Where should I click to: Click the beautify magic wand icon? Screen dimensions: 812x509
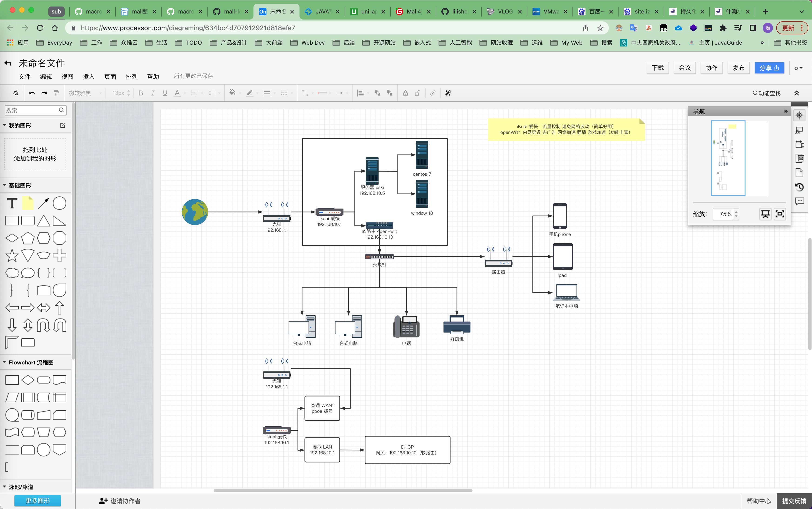448,93
